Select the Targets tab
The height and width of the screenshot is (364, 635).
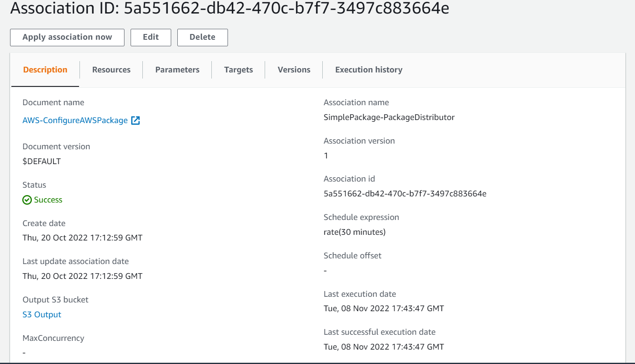[x=238, y=69]
